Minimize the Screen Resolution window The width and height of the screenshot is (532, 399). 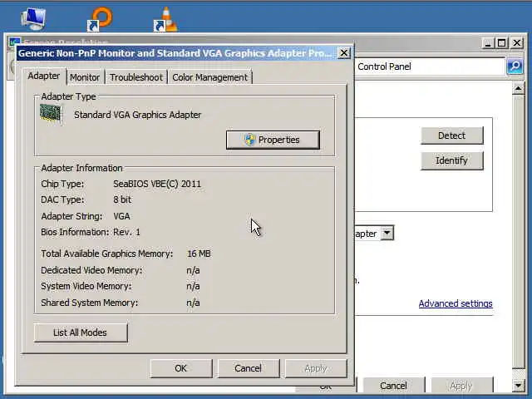pyautogui.click(x=488, y=43)
